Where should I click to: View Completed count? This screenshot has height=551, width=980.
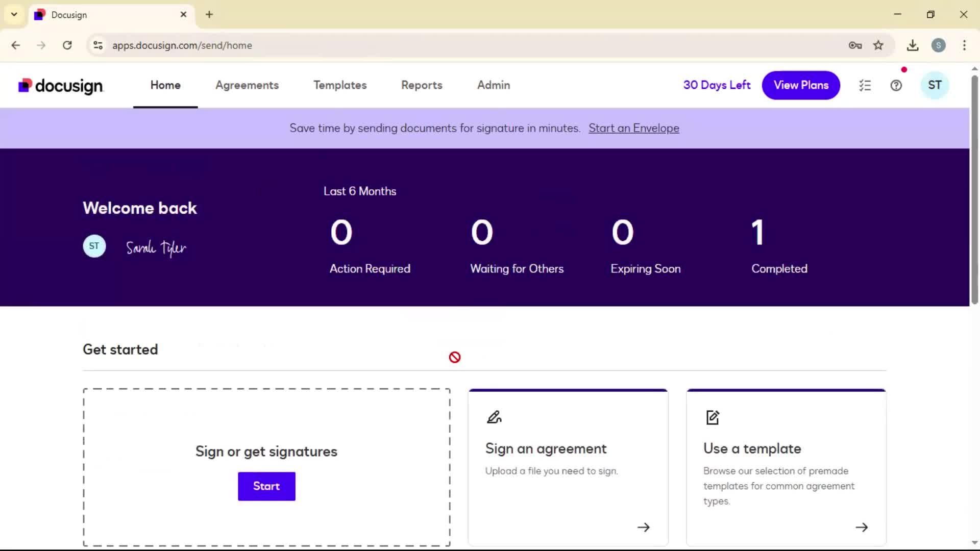779,246
